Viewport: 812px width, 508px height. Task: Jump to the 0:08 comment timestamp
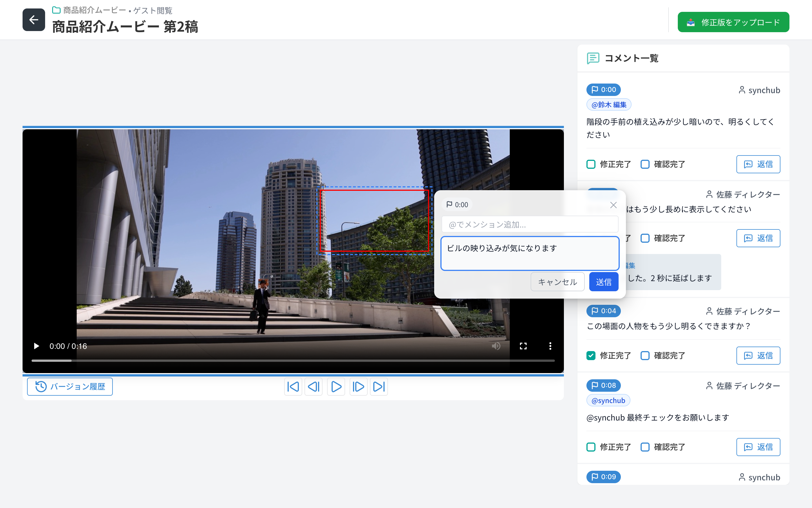pyautogui.click(x=603, y=385)
